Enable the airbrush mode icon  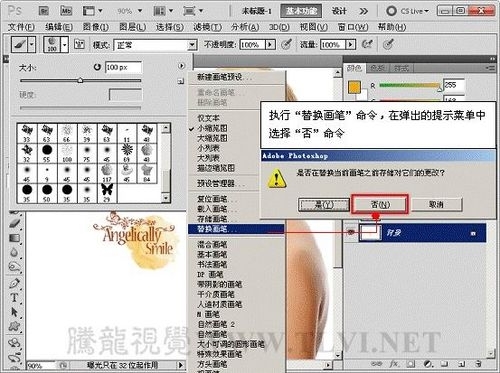[x=367, y=44]
